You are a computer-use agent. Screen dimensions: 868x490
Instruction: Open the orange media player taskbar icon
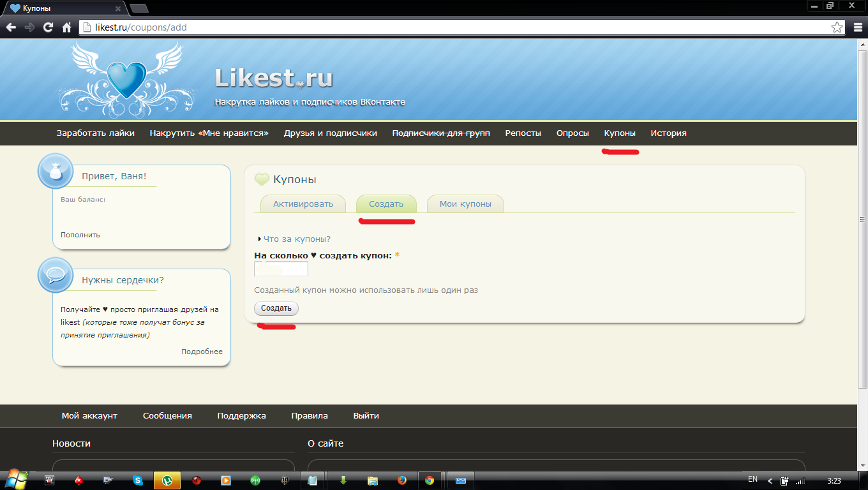tap(226, 480)
